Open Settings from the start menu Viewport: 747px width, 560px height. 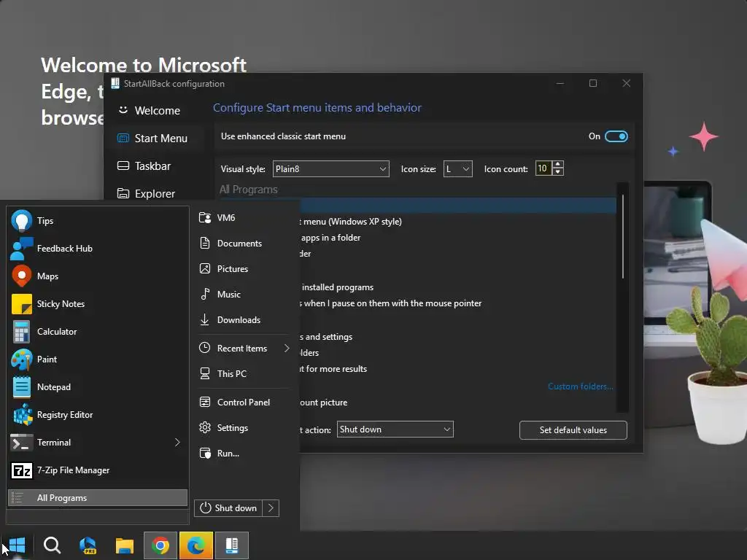pyautogui.click(x=244, y=428)
